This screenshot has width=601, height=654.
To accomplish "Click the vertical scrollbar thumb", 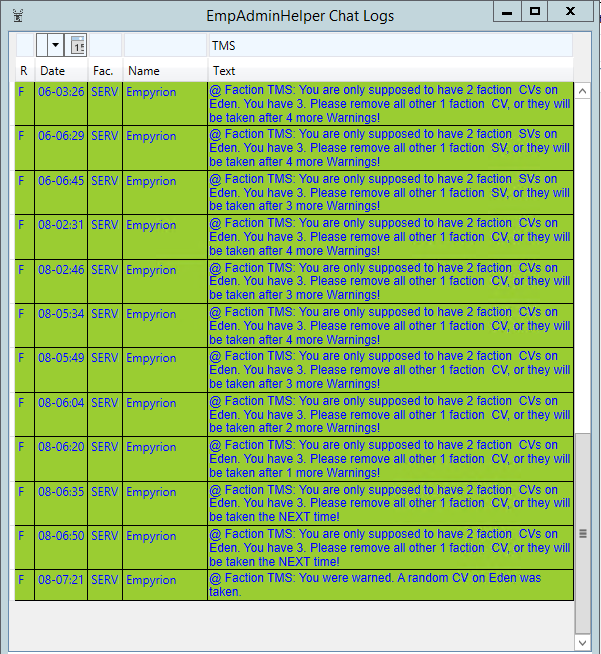I will [x=583, y=533].
